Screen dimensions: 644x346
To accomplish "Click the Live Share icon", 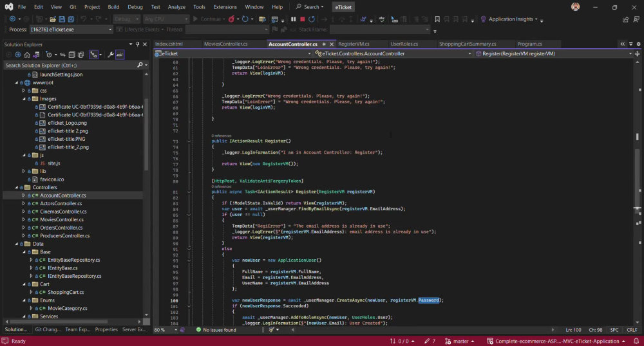I will pyautogui.click(x=625, y=19).
